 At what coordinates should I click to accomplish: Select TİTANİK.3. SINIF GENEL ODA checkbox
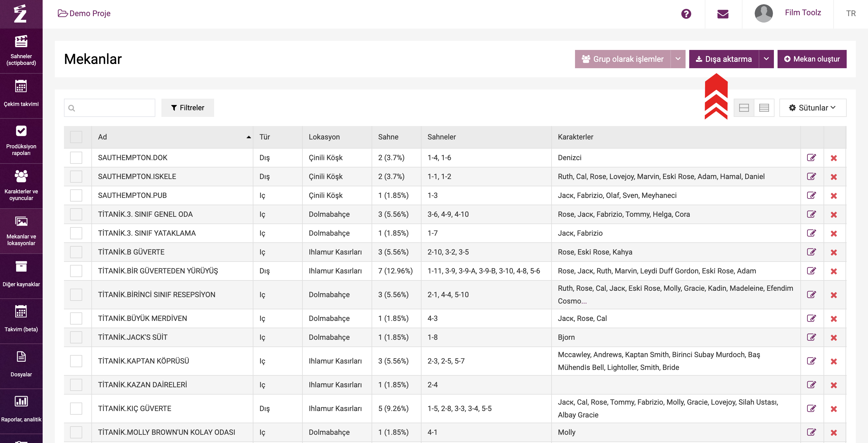coord(76,214)
